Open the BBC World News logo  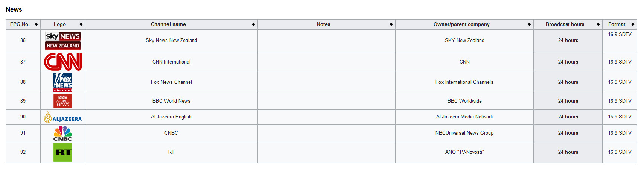coord(63,101)
